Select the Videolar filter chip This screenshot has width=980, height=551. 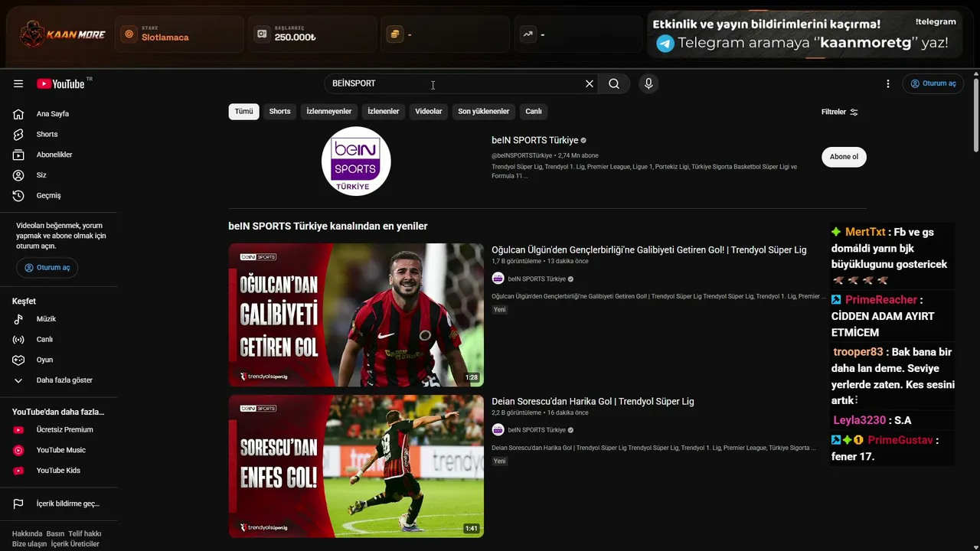[x=429, y=112]
